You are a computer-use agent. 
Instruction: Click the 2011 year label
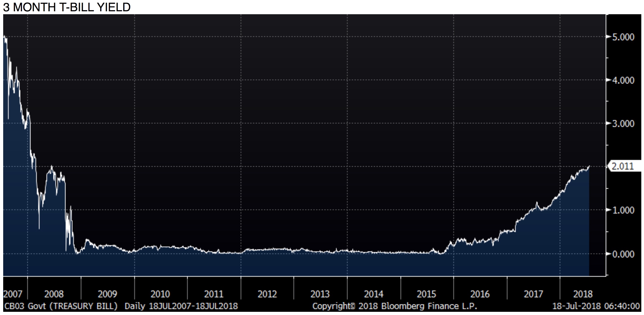213,294
